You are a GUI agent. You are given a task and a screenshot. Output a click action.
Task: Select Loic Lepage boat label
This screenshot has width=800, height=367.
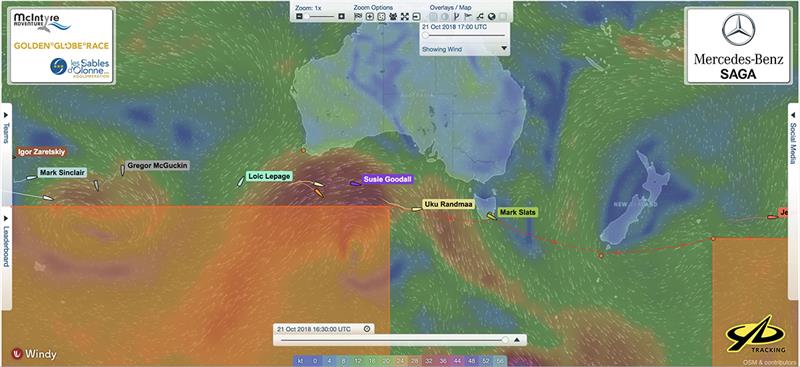click(268, 177)
